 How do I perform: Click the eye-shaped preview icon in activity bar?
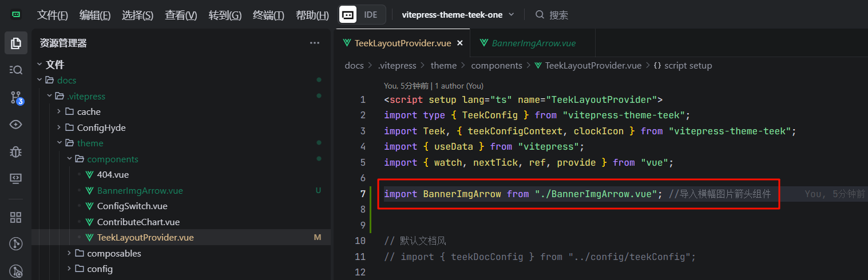pos(16,125)
